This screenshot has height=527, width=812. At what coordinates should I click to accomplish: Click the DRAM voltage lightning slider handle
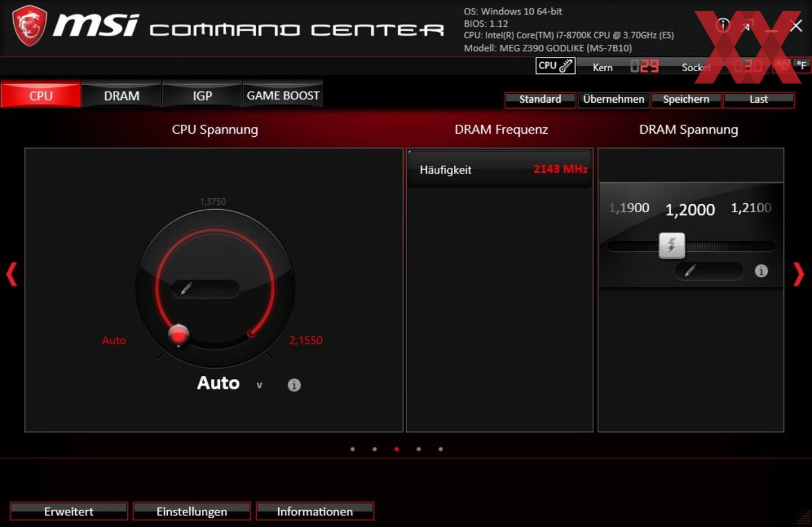pyautogui.click(x=672, y=245)
